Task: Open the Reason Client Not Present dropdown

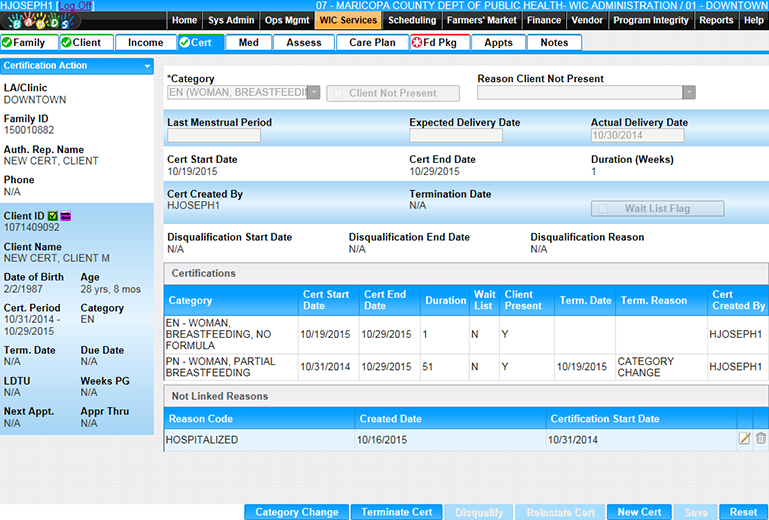Action: coord(688,93)
